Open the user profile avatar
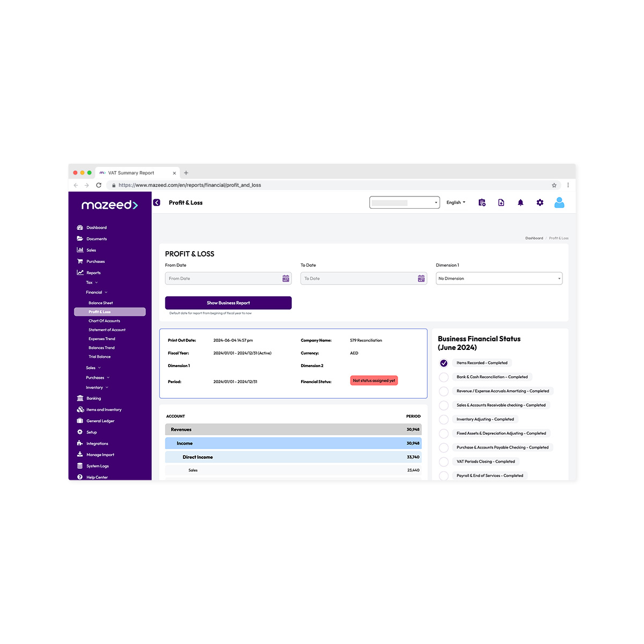The image size is (644, 644). pos(559,203)
